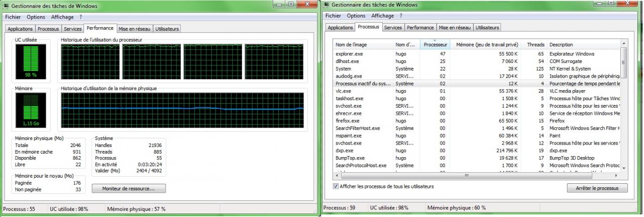644x217 pixels.
Task: Click the Moniteur de ressource... button
Action: (x=129, y=188)
